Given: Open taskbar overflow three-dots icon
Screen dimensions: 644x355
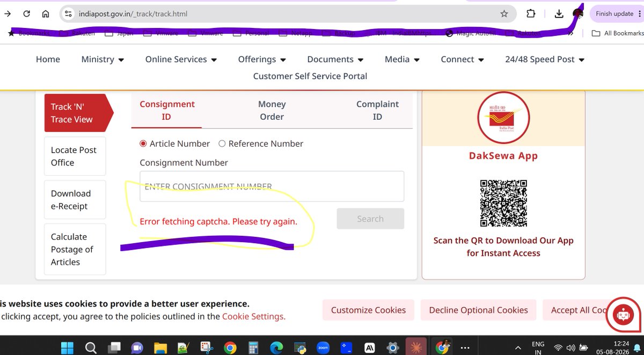Looking at the screenshot, I should pyautogui.click(x=465, y=347).
